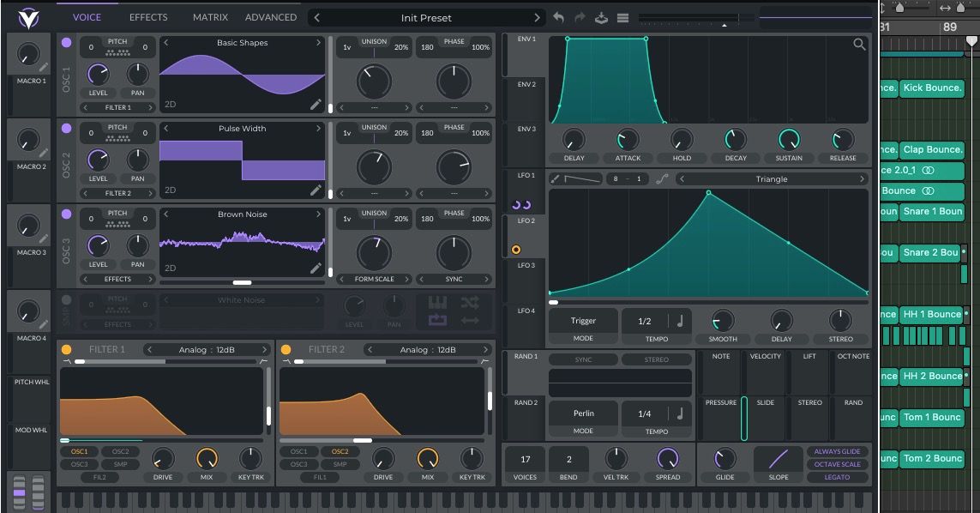Screen dimensions: 980x513
Task: Switch to the EFFECTS tab
Action: pos(147,17)
